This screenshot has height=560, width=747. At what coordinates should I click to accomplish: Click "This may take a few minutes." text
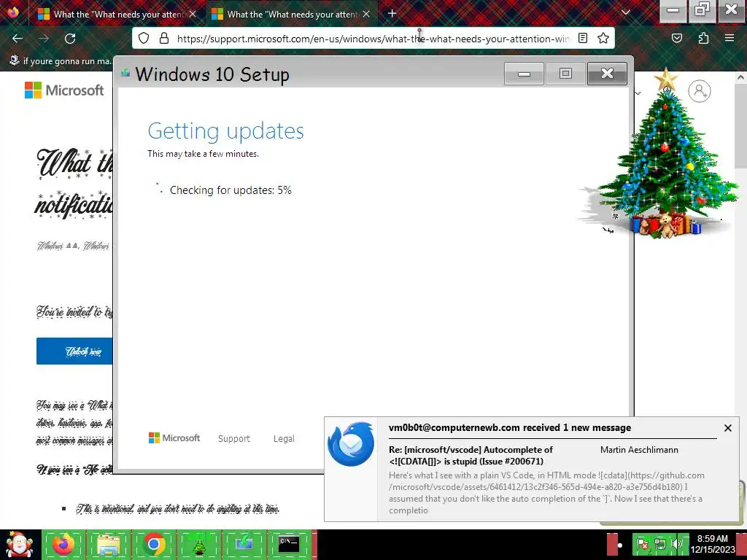click(203, 154)
